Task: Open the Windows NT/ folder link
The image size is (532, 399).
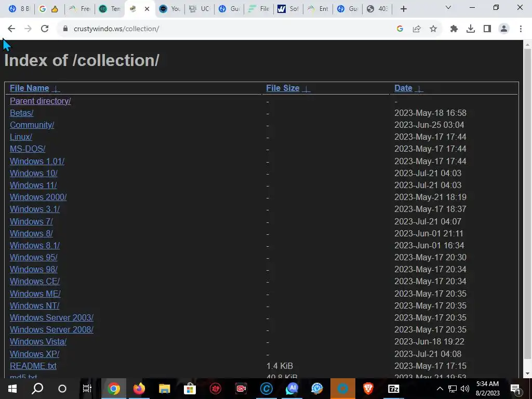Action: click(x=35, y=305)
